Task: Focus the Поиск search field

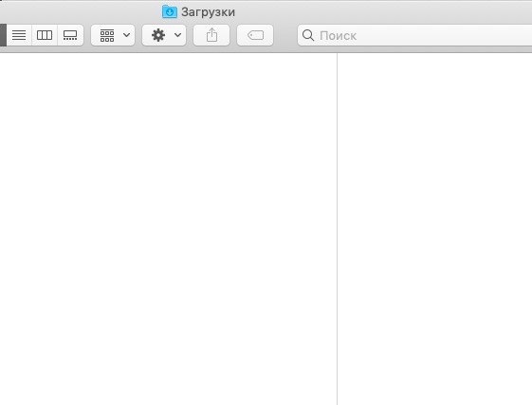Action: (414, 35)
